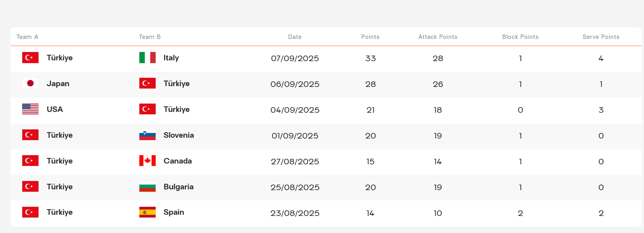The image size is (644, 233).
Task: Click the USA flag icon
Action: (30, 109)
